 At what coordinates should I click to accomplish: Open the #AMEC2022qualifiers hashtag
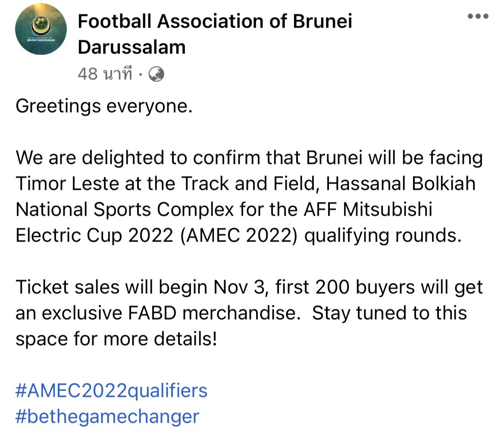click(111, 390)
